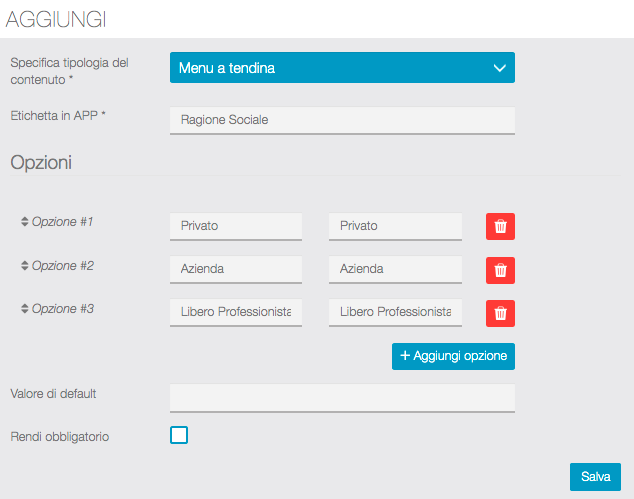The width and height of the screenshot is (634, 499).
Task: Edit the first Azienda text field
Action: (x=236, y=269)
